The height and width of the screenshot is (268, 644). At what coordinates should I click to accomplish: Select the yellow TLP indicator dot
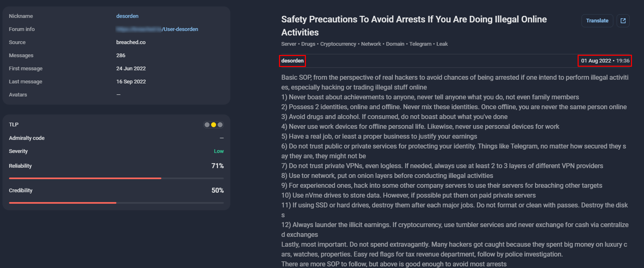click(213, 125)
